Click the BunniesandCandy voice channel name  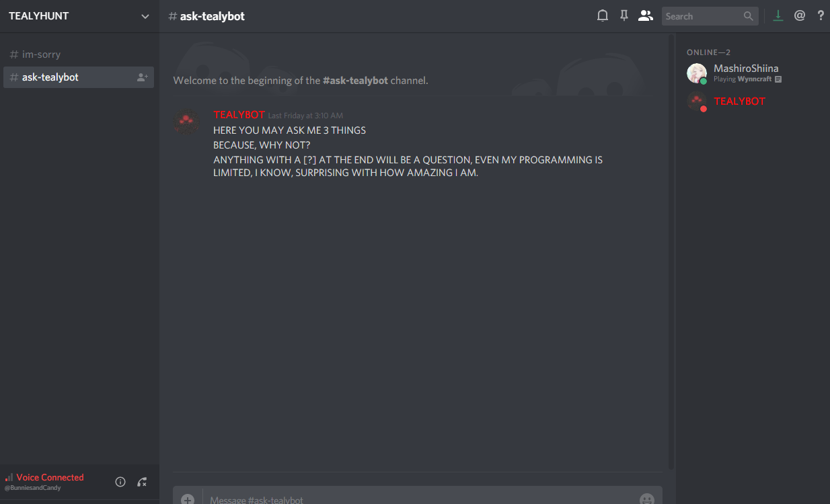click(x=32, y=487)
